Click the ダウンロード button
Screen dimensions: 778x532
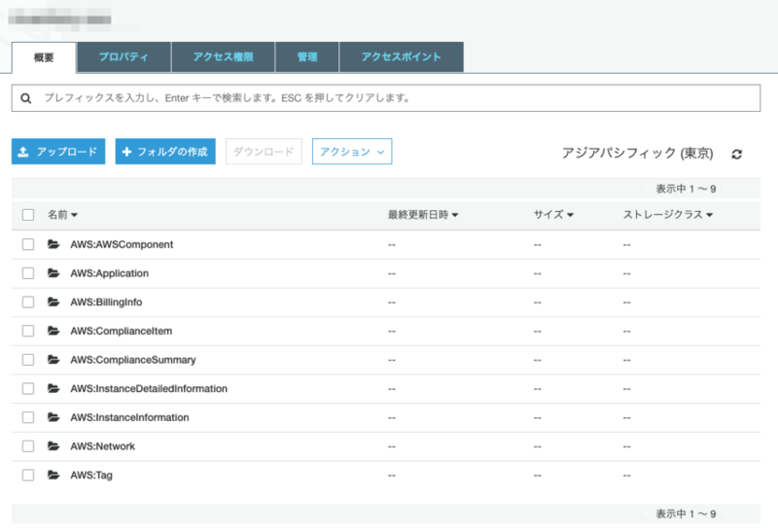point(264,152)
